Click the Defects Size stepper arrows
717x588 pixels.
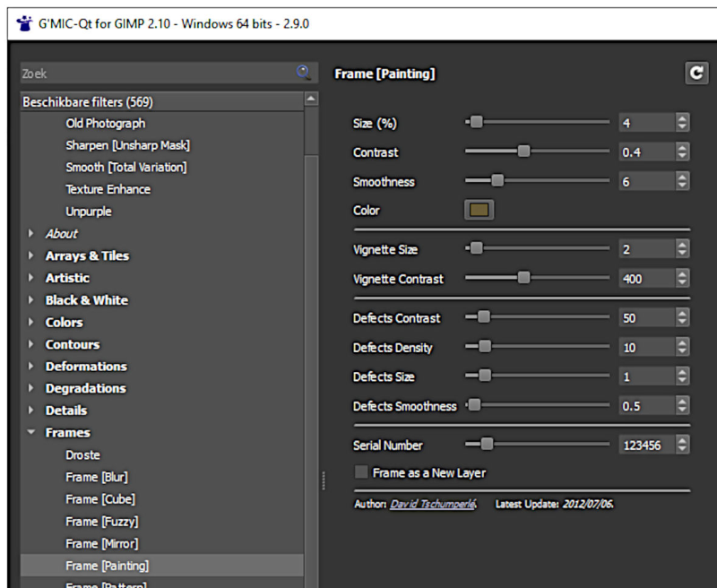coord(682,376)
